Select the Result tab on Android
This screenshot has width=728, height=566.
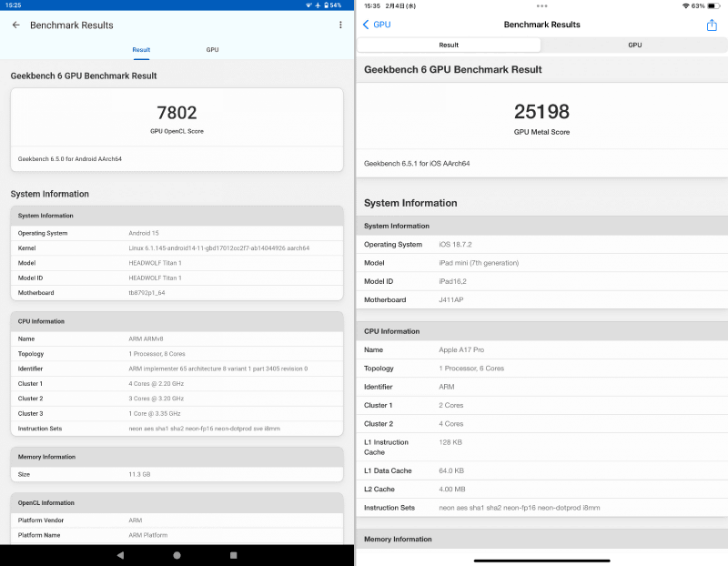(x=141, y=50)
